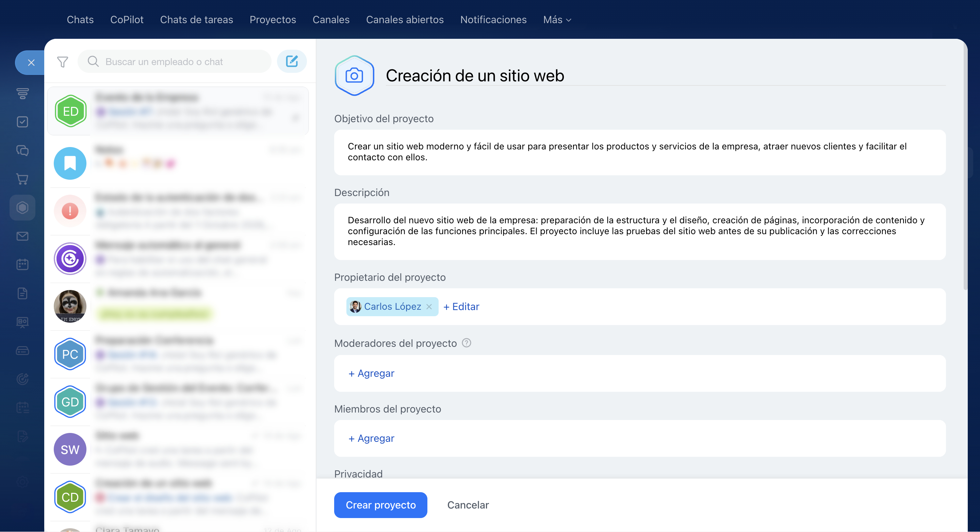Open the chat list filter funnel
This screenshot has height=532, width=980.
coord(62,62)
